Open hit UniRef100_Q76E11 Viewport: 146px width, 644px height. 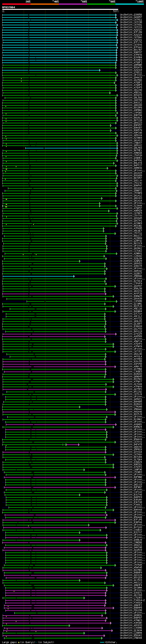(x=131, y=72)
